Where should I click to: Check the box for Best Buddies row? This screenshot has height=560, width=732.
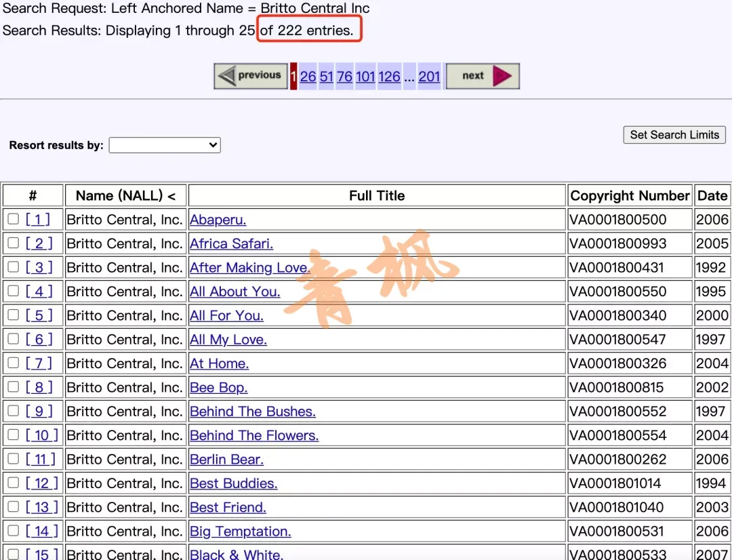click(x=13, y=483)
